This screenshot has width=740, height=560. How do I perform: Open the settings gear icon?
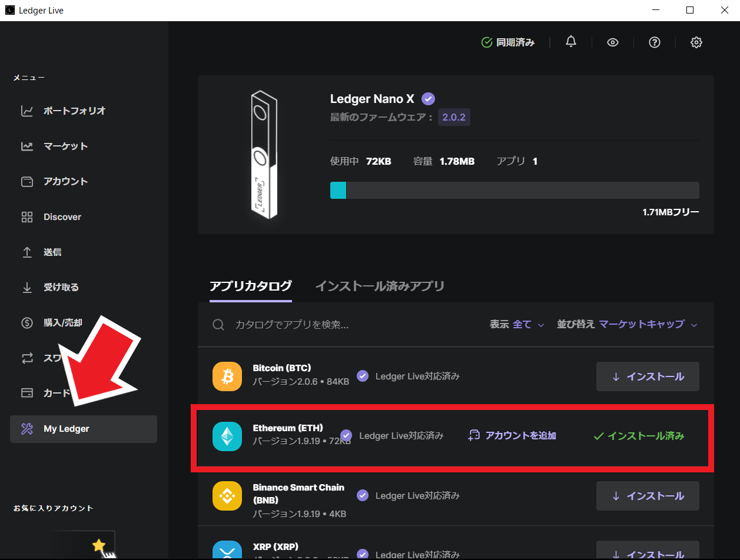tap(696, 42)
